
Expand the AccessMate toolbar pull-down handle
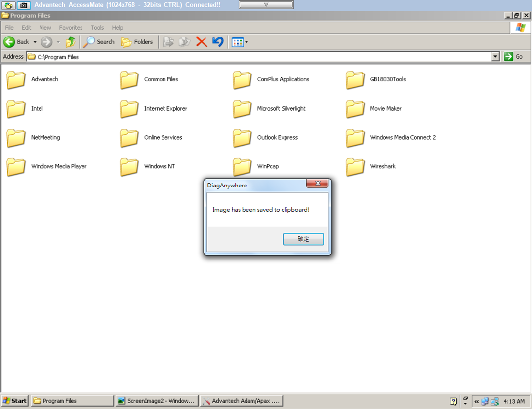(x=266, y=5)
